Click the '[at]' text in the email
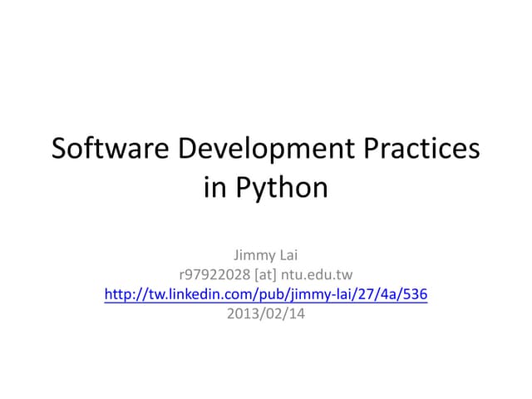This screenshot has height=399, width=532. coord(267,274)
